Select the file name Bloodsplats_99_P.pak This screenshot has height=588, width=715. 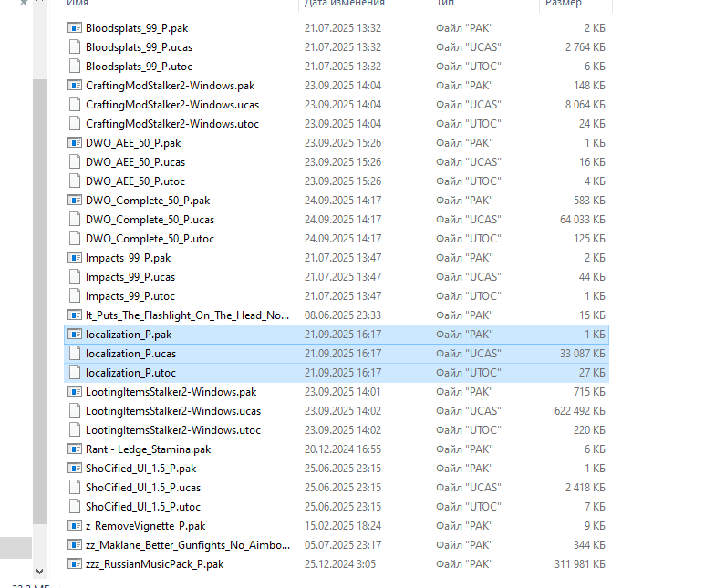pos(137,28)
